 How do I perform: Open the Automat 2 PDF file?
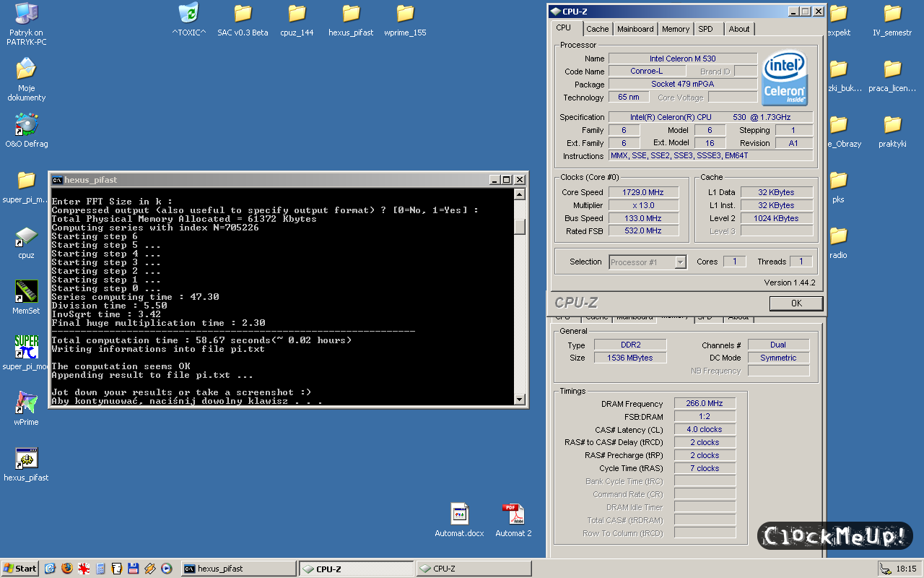(513, 520)
